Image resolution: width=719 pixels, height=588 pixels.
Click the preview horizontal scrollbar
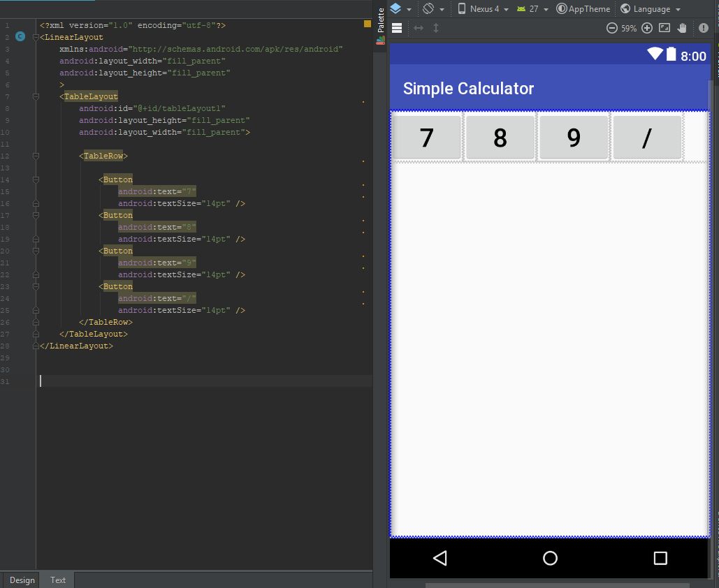tap(557, 585)
